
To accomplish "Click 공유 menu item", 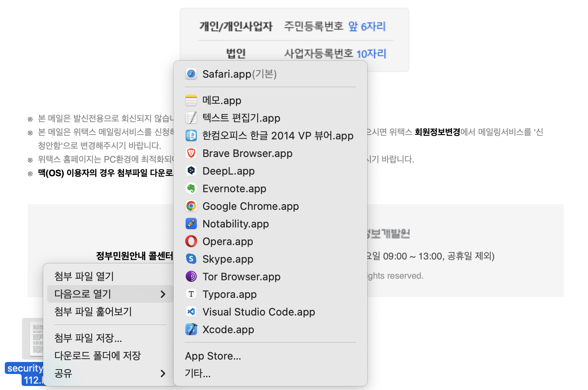I will (x=110, y=373).
